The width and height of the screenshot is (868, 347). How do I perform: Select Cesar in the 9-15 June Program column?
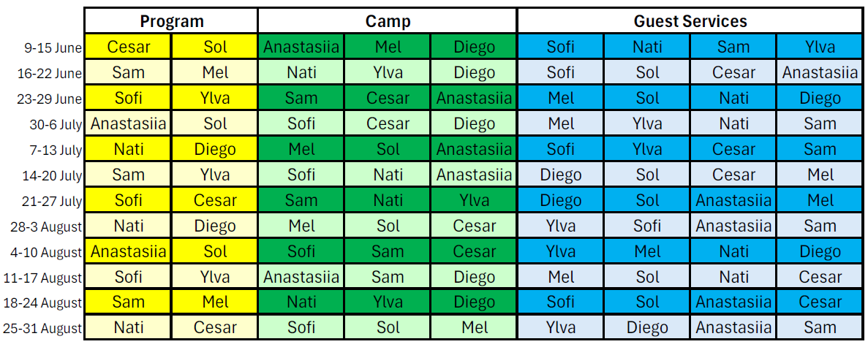click(x=128, y=47)
